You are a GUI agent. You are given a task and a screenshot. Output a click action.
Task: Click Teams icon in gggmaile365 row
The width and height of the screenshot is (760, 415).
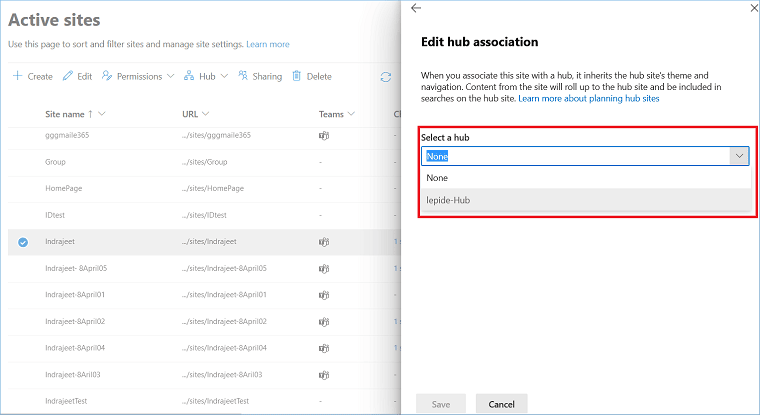coord(324,134)
